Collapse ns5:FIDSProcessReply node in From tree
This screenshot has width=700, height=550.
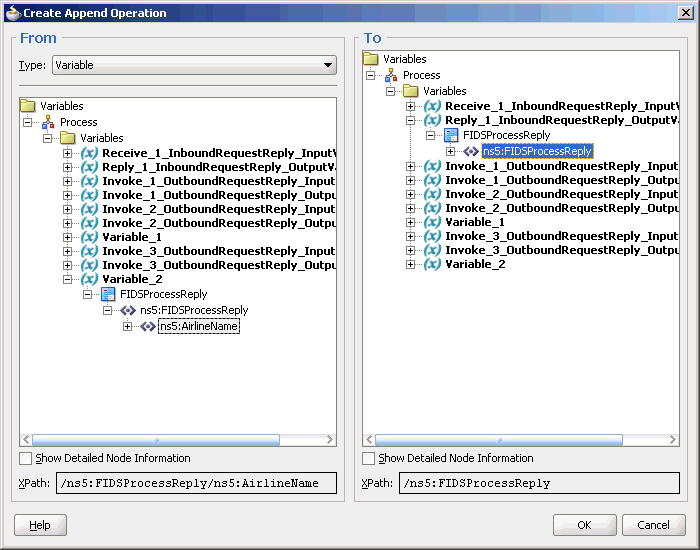[x=108, y=311]
